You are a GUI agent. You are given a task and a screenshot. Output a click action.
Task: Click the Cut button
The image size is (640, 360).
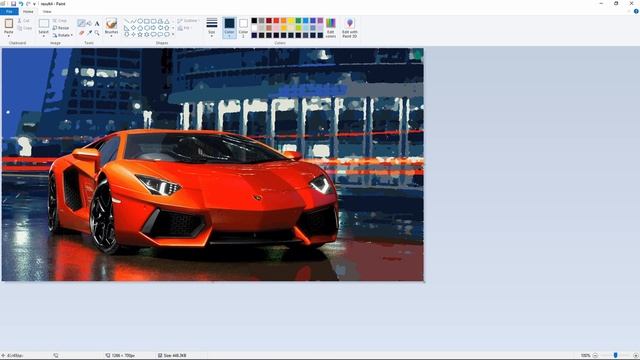click(x=23, y=20)
